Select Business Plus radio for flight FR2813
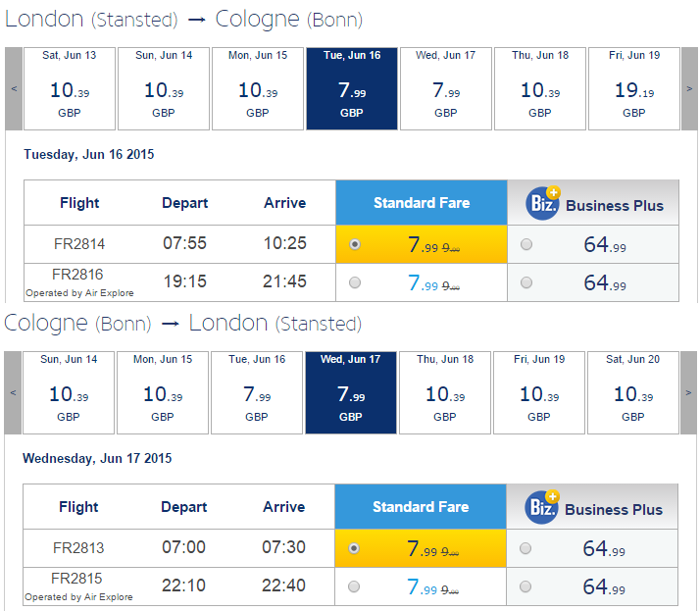700x611 pixels. click(525, 548)
